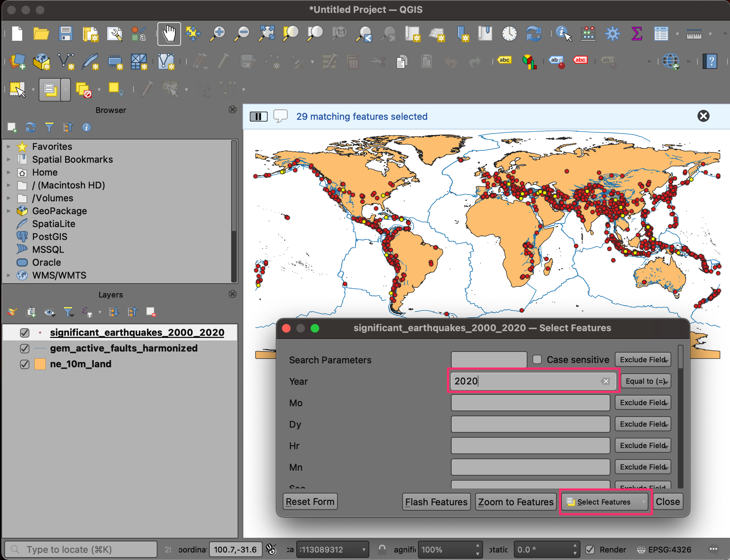Click the Zoom In magnifier tool
Image resolution: width=730 pixels, height=560 pixels.
click(217, 34)
